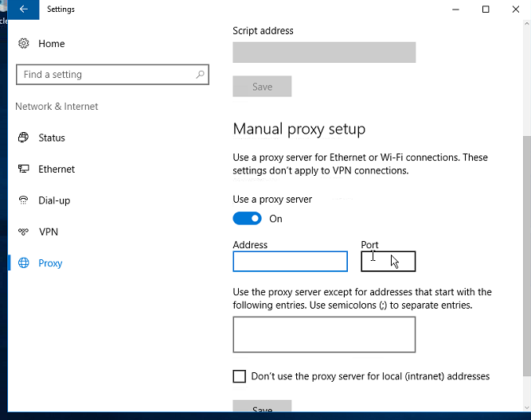Click the Port input field
Screen dimensions: 531x420
pyautogui.click(x=388, y=261)
